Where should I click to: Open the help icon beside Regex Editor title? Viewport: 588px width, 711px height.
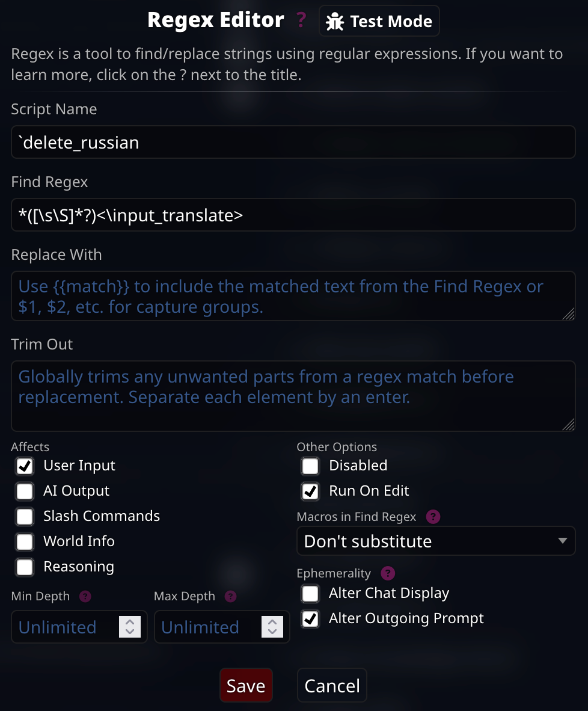click(301, 20)
